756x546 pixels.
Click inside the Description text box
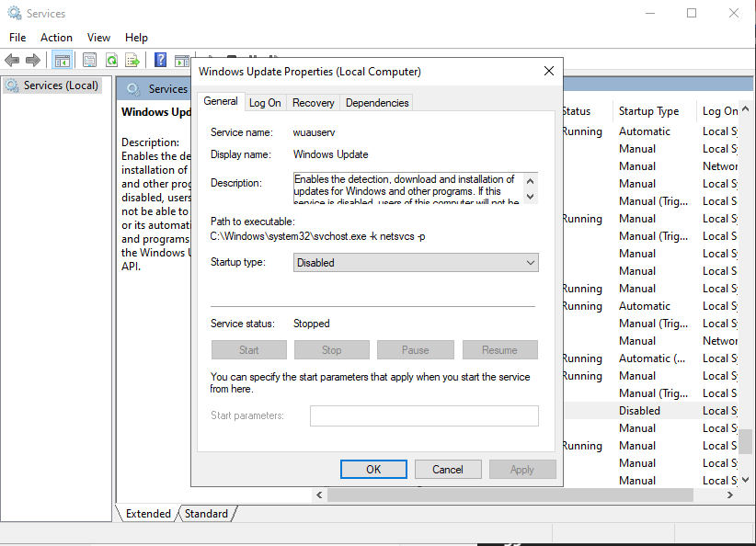tap(408, 188)
